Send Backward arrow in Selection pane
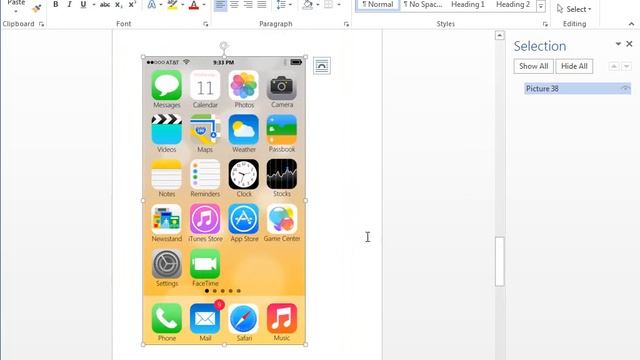640x360 pixels. (x=627, y=66)
